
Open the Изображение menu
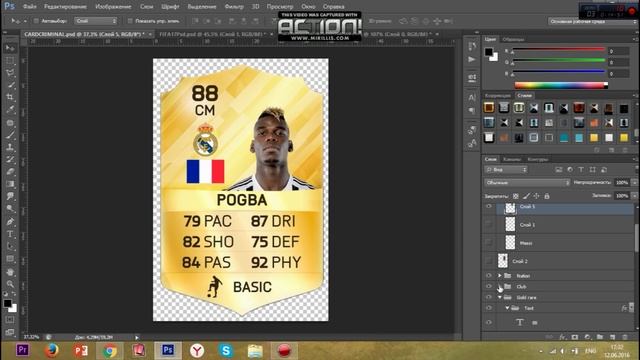tap(113, 7)
